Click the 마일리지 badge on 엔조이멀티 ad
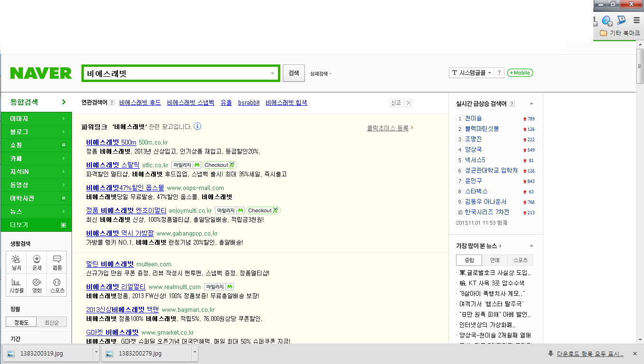Viewport: 644px width, 364px height. [230, 210]
